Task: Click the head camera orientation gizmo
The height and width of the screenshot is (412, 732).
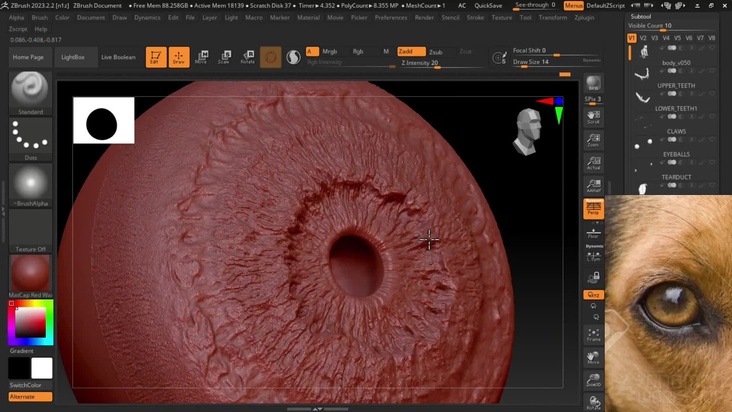Action: (528, 132)
